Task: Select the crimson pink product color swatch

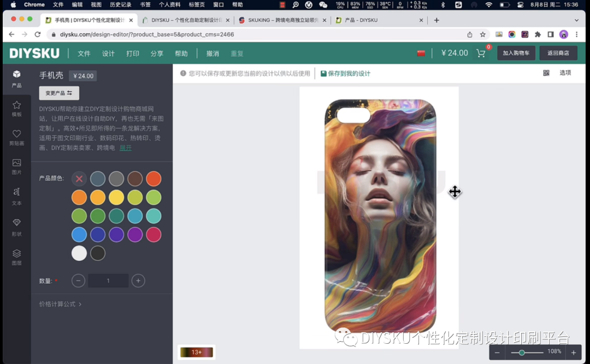Action: [x=154, y=235]
